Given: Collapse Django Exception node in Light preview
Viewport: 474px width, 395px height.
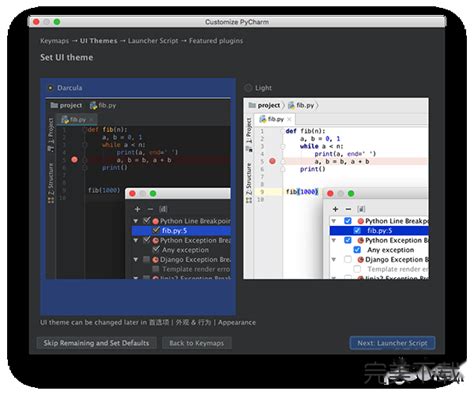Looking at the screenshot, I should click(x=334, y=259).
